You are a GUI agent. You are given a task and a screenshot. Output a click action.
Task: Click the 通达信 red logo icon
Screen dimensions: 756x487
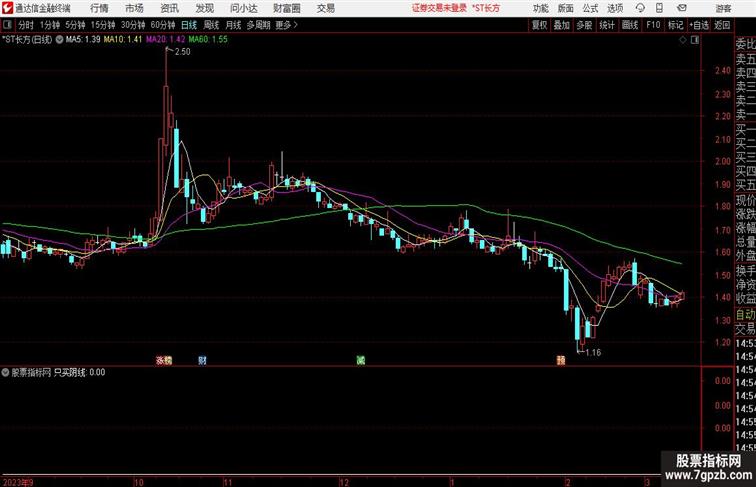tap(7, 8)
